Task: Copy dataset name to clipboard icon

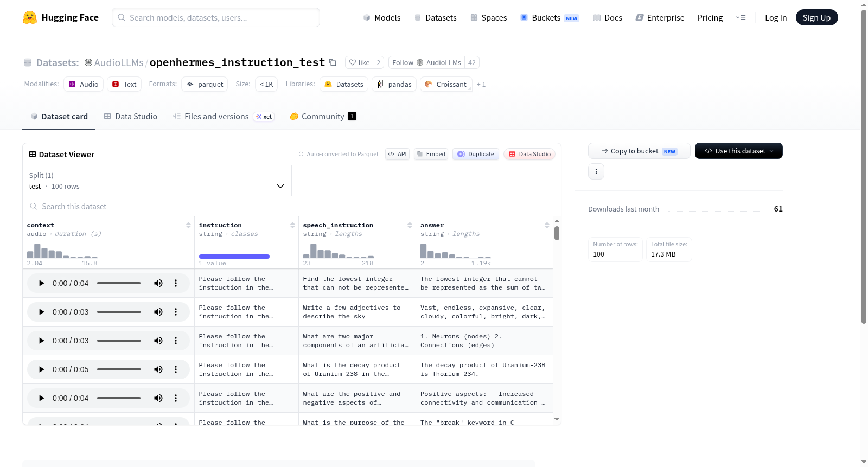Action: click(x=333, y=62)
